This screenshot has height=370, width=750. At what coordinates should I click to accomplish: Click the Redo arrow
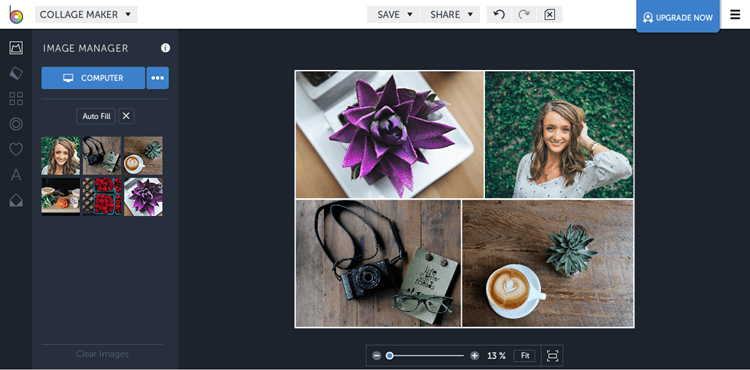point(524,15)
